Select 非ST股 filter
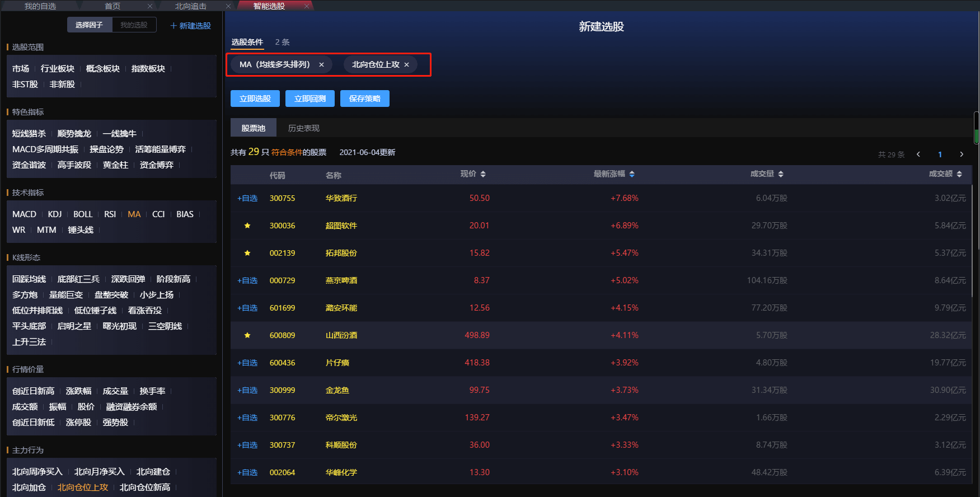 point(25,85)
